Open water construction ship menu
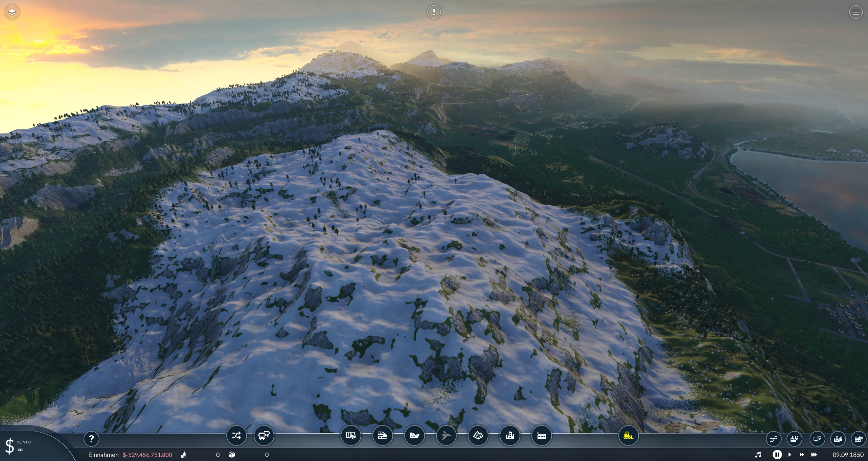Viewport: 868px width, 461px height. tap(414, 435)
